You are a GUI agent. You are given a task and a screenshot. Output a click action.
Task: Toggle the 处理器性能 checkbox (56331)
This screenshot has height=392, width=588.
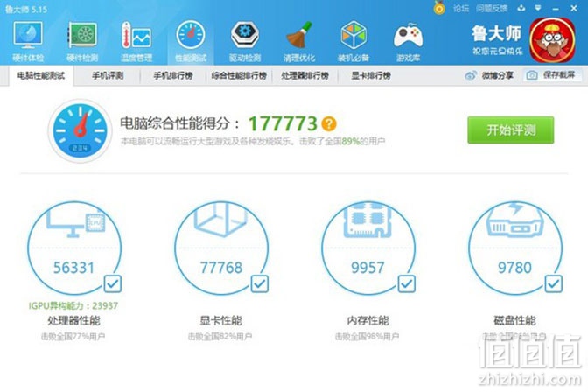coord(113,284)
